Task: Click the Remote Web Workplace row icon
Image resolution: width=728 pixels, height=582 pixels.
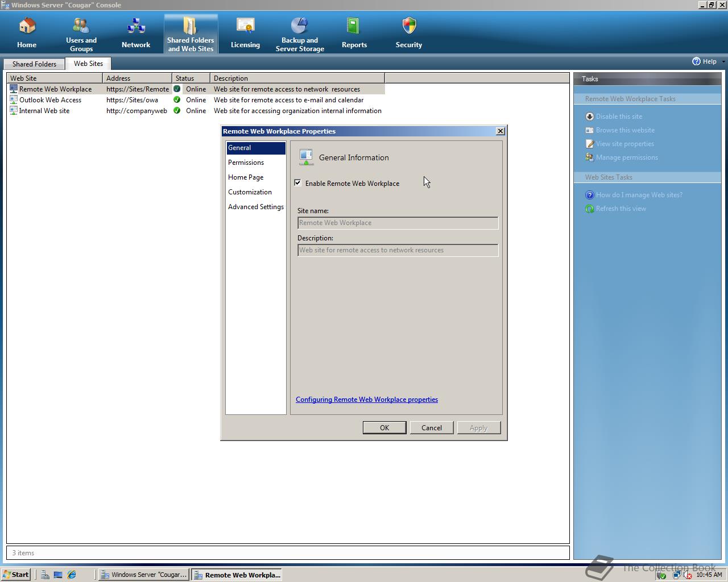Action: pyautogui.click(x=14, y=89)
